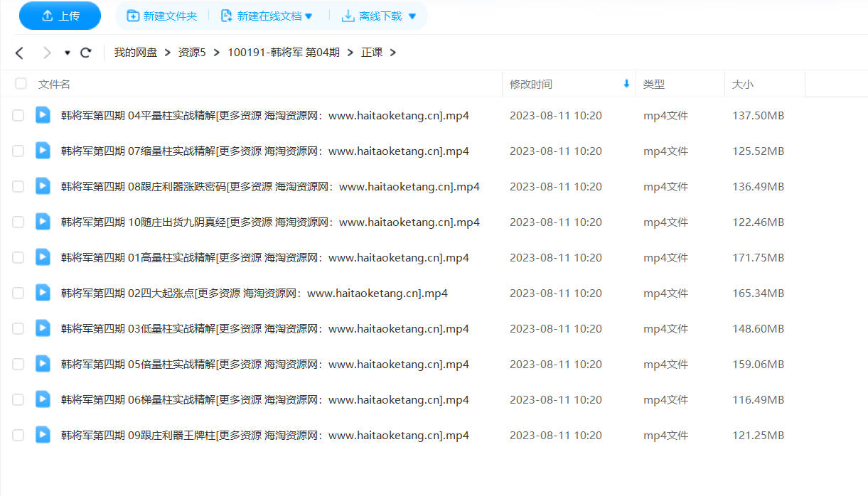Open file name 01高量柱实战精解 mp4
868x496 pixels.
(x=265, y=257)
